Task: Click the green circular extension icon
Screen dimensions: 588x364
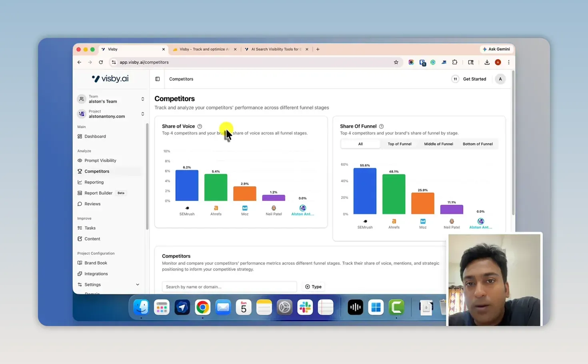Action: point(433,62)
